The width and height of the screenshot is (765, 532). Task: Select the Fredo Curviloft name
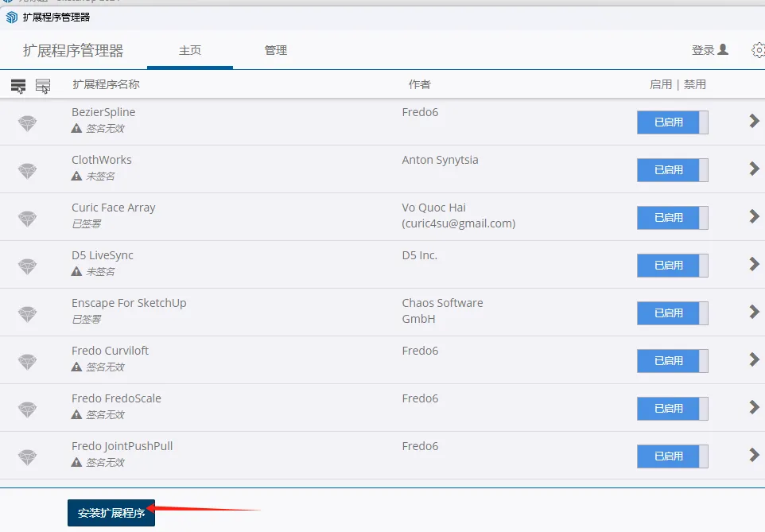[x=111, y=351]
